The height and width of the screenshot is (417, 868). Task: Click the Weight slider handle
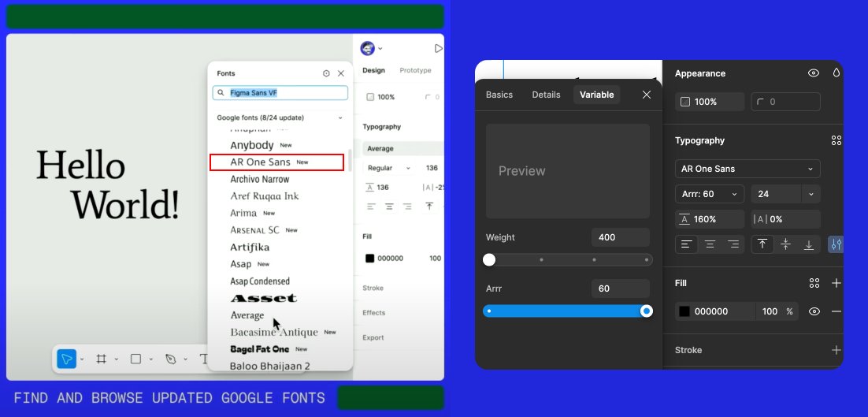coord(489,259)
